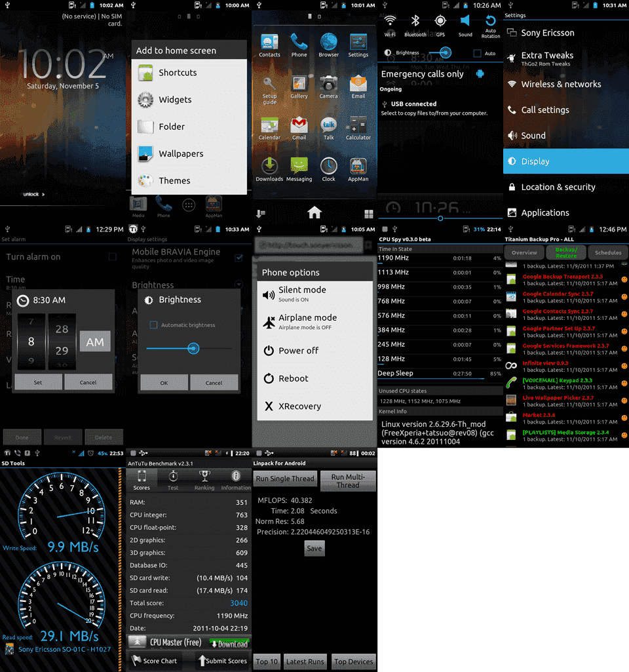Toggle Sound in notification panel
The image size is (629, 672).
click(465, 26)
